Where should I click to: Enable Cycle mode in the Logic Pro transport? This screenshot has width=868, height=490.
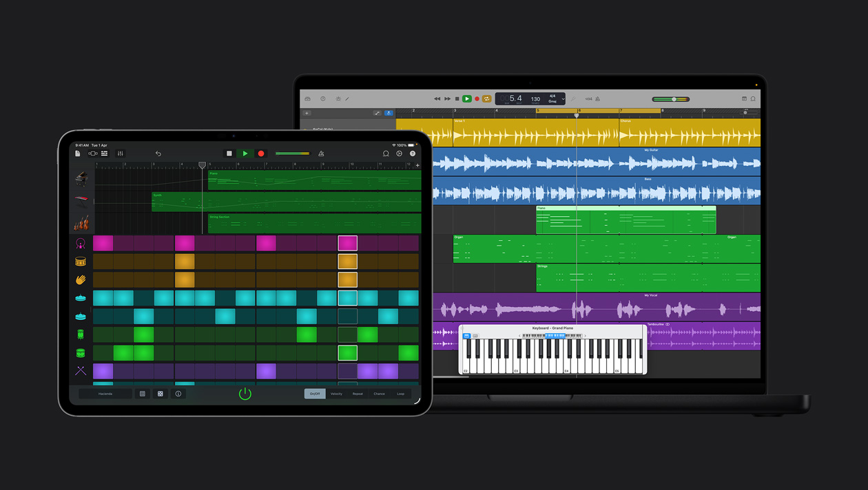coord(486,98)
